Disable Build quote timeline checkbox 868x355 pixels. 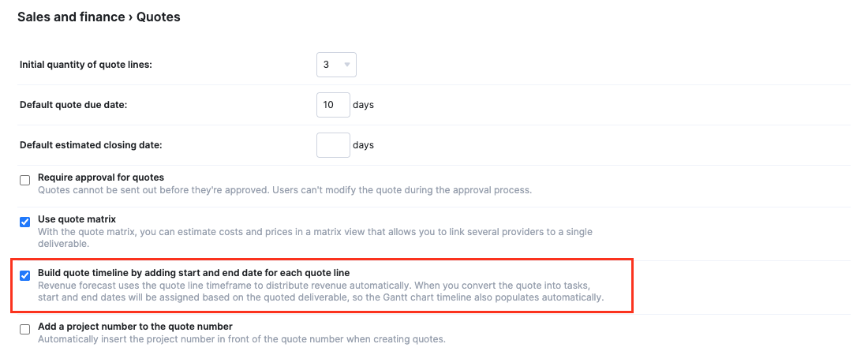click(25, 276)
